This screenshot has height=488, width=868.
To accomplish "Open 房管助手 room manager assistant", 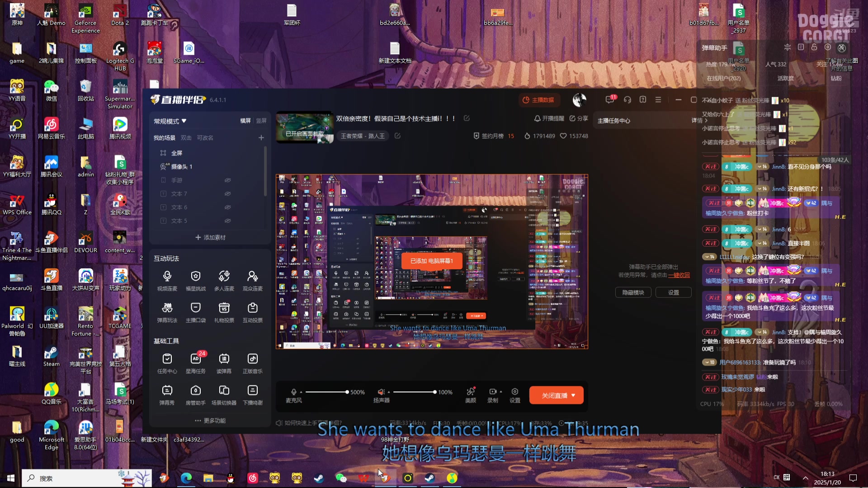I will point(195,395).
